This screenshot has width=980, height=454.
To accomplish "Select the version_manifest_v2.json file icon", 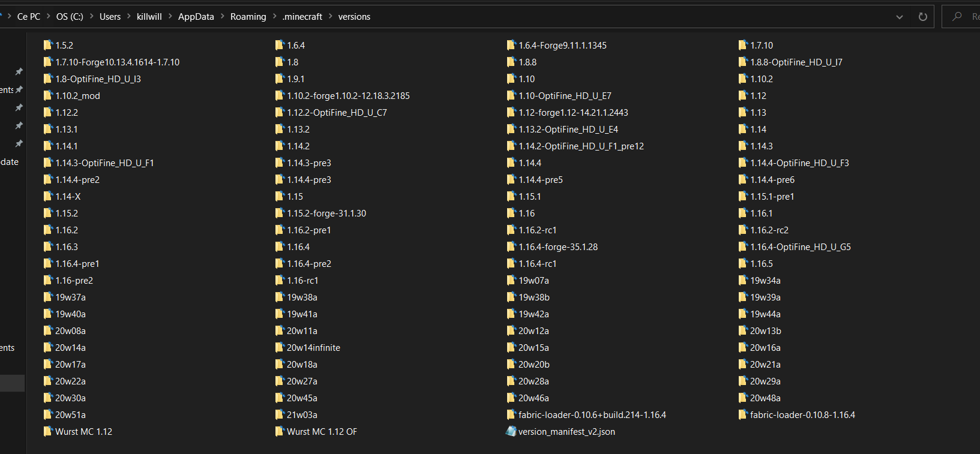I will [x=511, y=431].
